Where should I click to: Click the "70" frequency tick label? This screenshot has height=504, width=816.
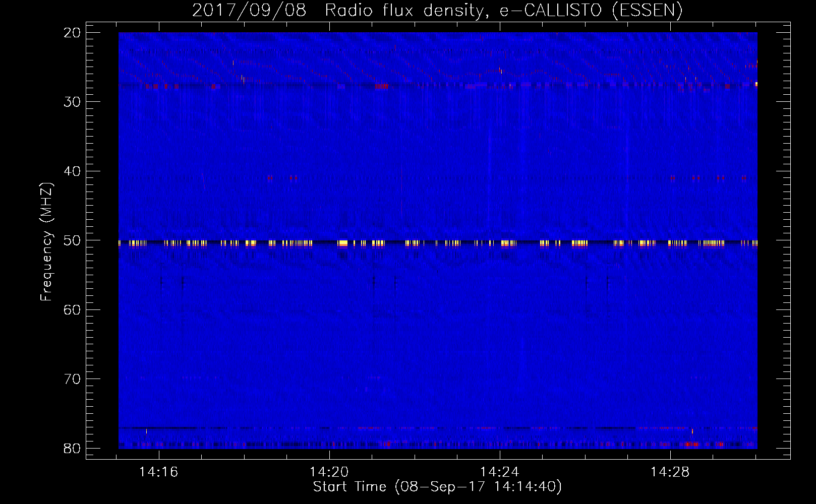coord(72,379)
